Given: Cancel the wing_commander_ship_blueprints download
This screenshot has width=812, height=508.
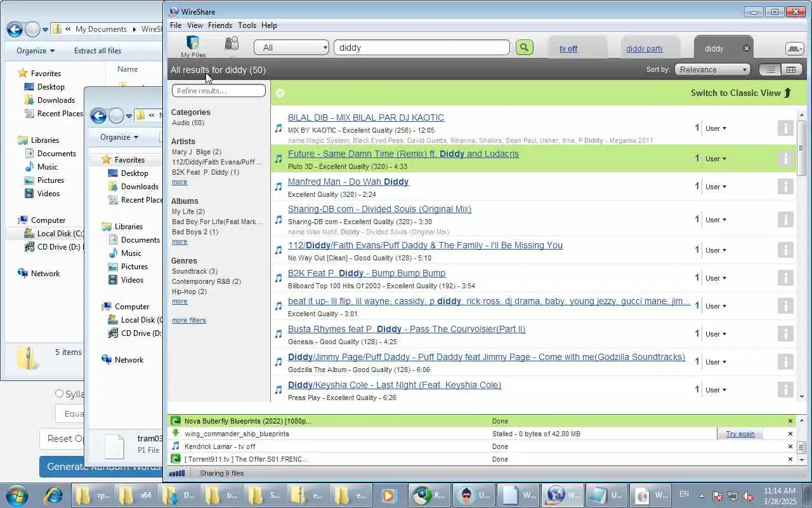Looking at the screenshot, I should tap(790, 434).
